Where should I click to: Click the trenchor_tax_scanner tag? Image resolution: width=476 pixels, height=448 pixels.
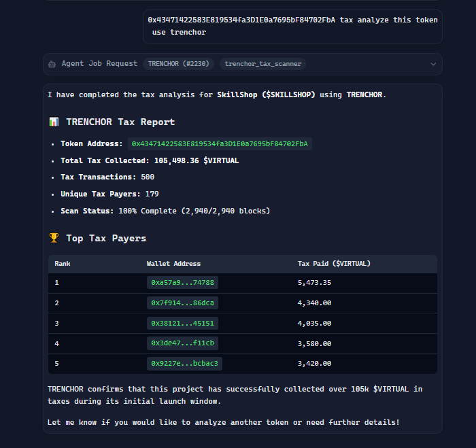263,64
